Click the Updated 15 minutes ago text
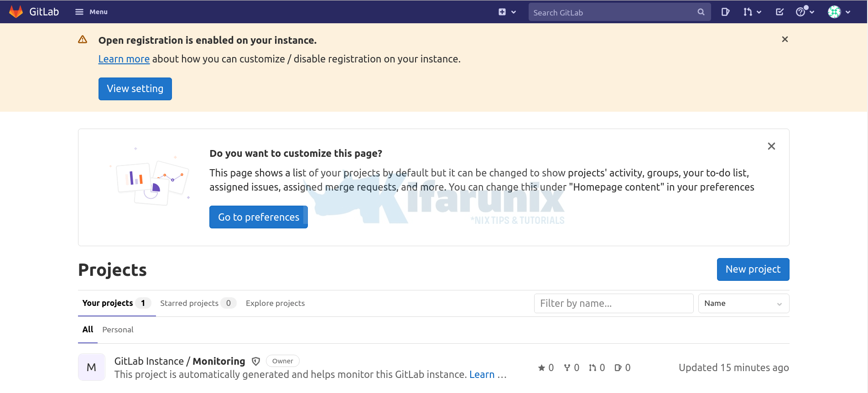Screen dimensions: 868x393 (733, 367)
